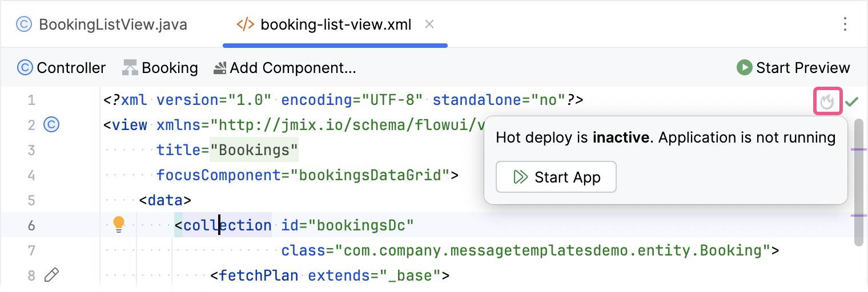Open the Add Component dialog
868x292 pixels.
pyautogui.click(x=284, y=68)
